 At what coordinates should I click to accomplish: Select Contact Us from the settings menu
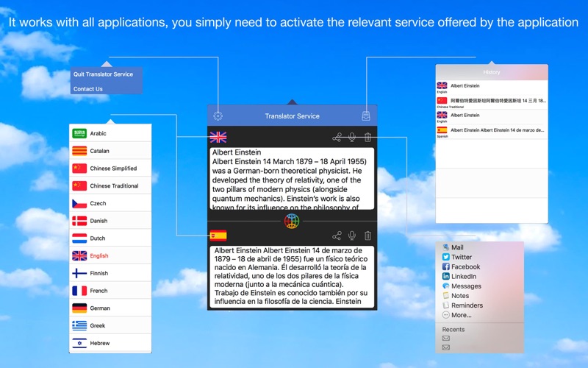coord(87,89)
